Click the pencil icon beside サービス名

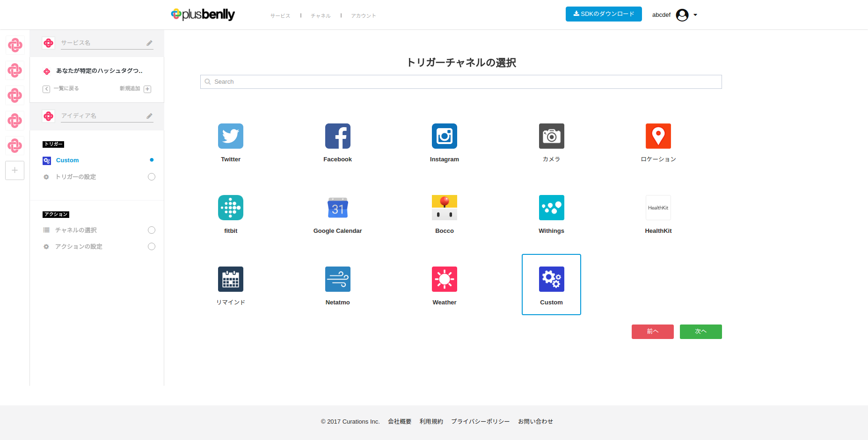149,43
